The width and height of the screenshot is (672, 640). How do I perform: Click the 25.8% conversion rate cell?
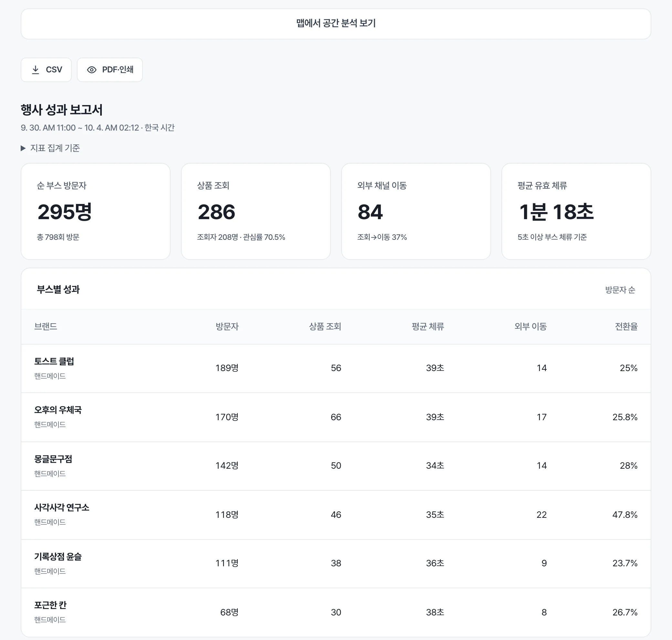tap(625, 417)
